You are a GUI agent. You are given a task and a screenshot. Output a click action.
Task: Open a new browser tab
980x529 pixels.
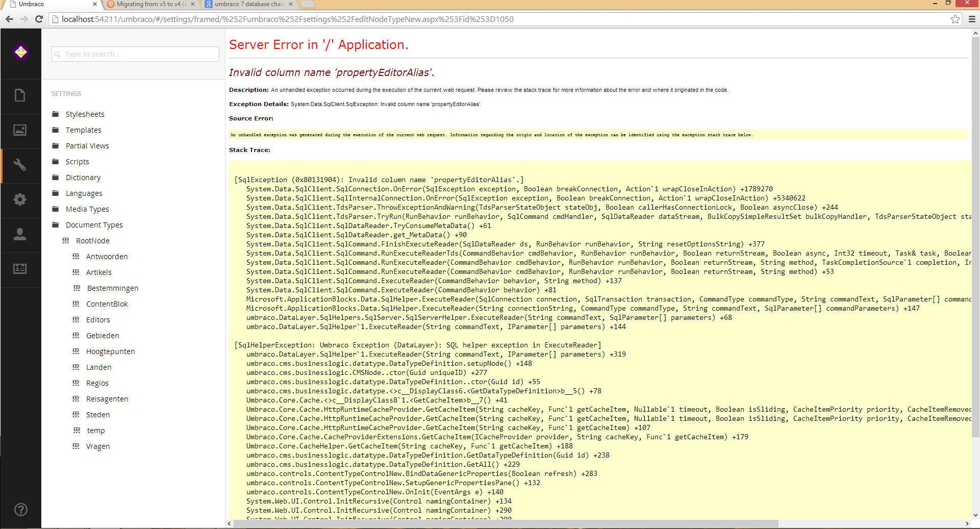(x=308, y=5)
